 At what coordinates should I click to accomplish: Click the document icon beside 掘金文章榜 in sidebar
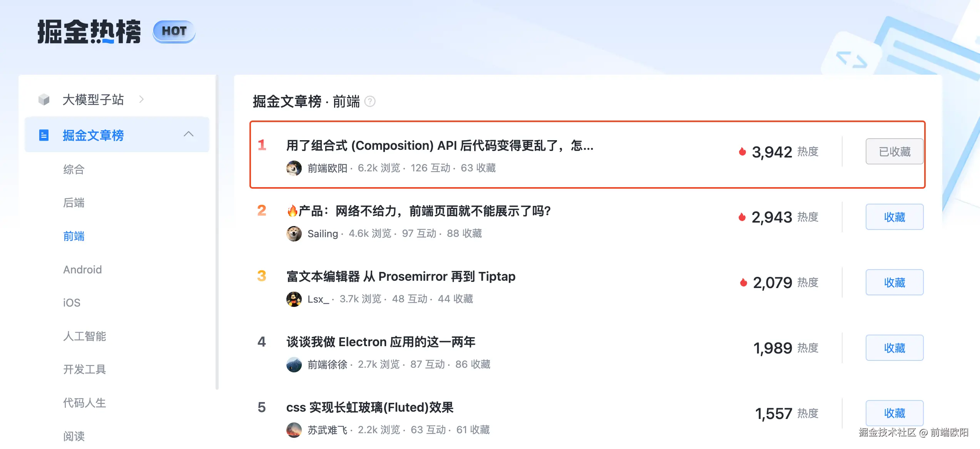[43, 135]
